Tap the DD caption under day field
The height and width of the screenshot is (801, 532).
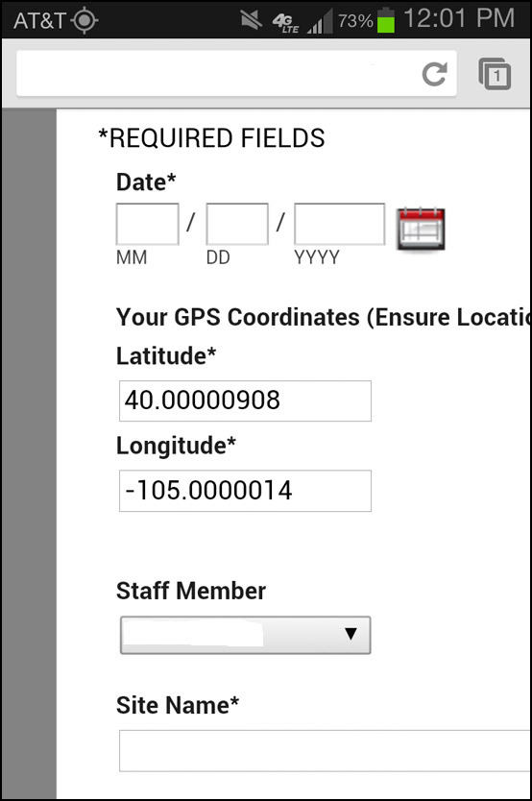[218, 257]
